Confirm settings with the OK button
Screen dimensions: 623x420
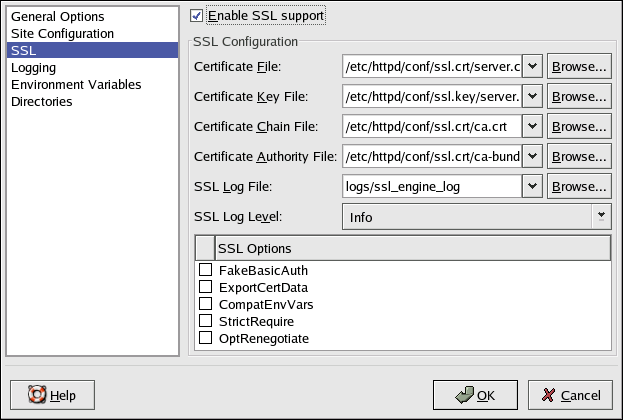[x=474, y=395]
